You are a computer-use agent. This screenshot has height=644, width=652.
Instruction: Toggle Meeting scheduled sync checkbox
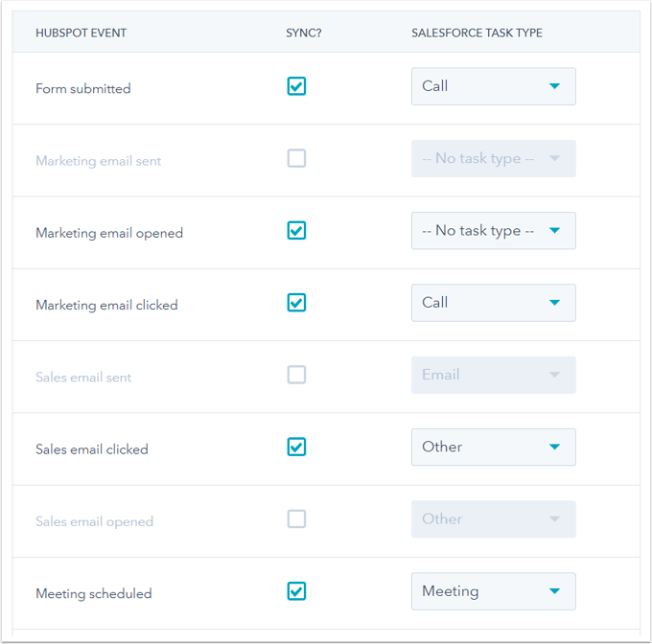click(296, 591)
